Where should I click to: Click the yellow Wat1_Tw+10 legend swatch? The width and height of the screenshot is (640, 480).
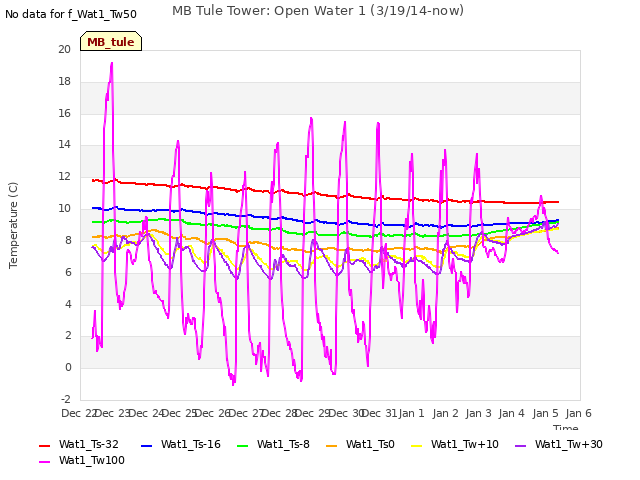(416, 446)
